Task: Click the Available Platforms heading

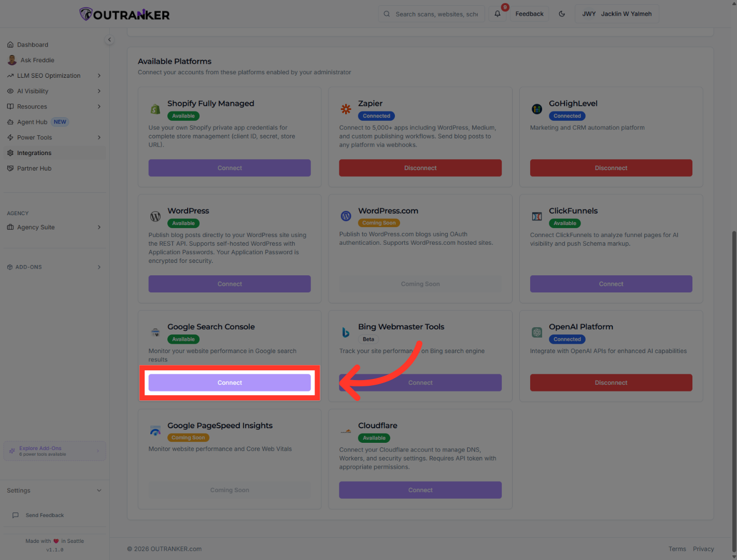Action: coord(175,61)
